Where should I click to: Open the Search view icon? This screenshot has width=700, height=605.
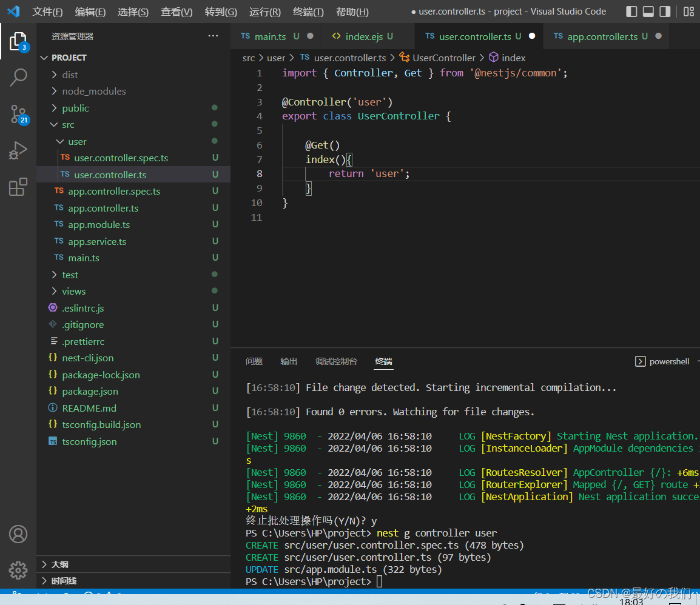click(18, 77)
